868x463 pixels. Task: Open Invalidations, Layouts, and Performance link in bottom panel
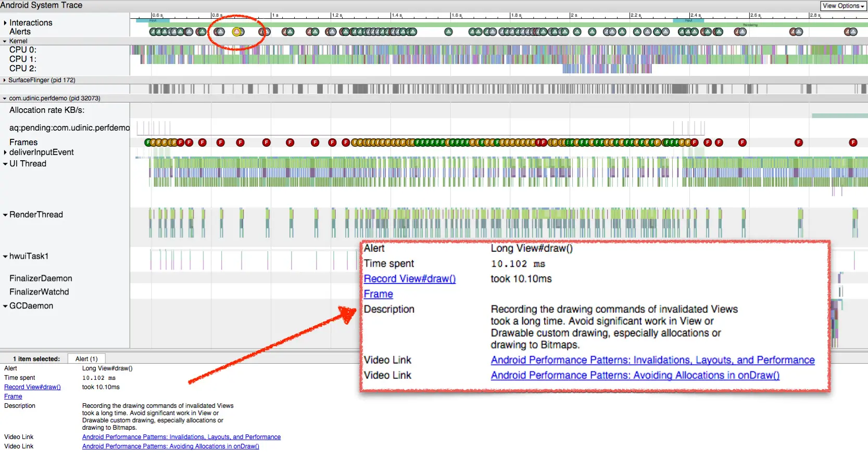pyautogui.click(x=181, y=437)
